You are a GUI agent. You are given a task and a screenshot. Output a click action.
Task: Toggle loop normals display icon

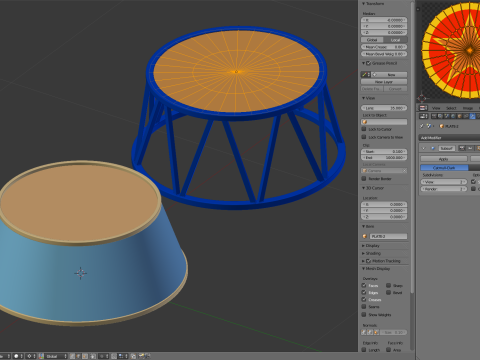(x=370, y=332)
